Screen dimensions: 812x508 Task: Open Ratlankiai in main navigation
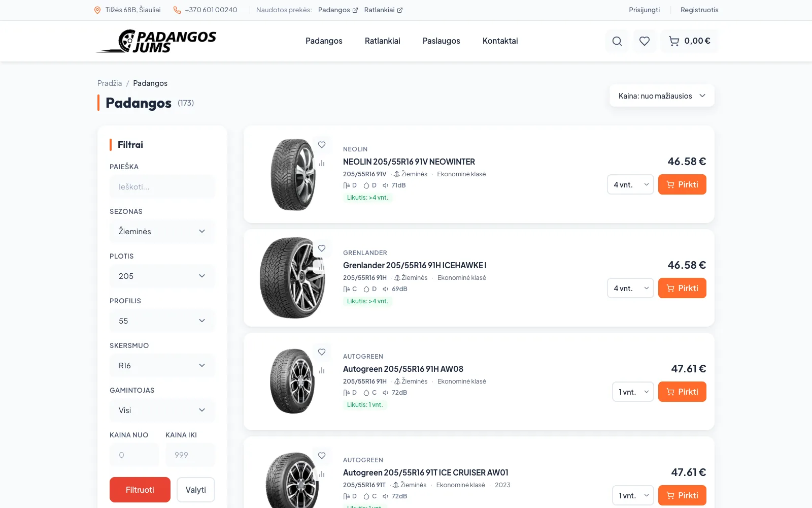tap(383, 41)
